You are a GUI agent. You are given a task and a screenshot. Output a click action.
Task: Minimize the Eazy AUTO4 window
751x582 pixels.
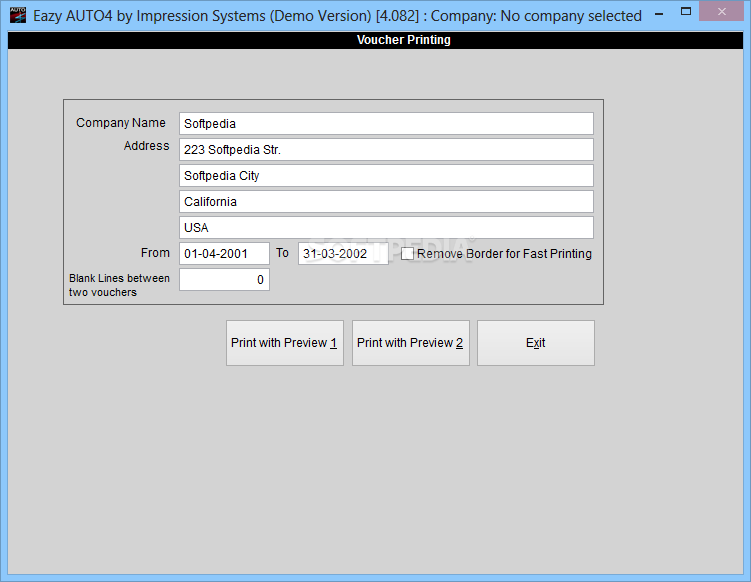pos(659,13)
